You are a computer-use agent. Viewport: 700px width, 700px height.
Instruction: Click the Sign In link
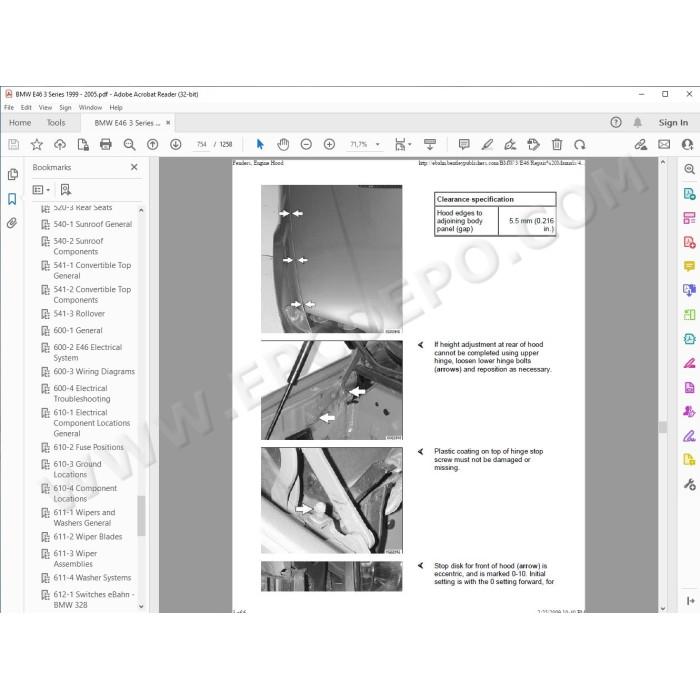click(673, 123)
